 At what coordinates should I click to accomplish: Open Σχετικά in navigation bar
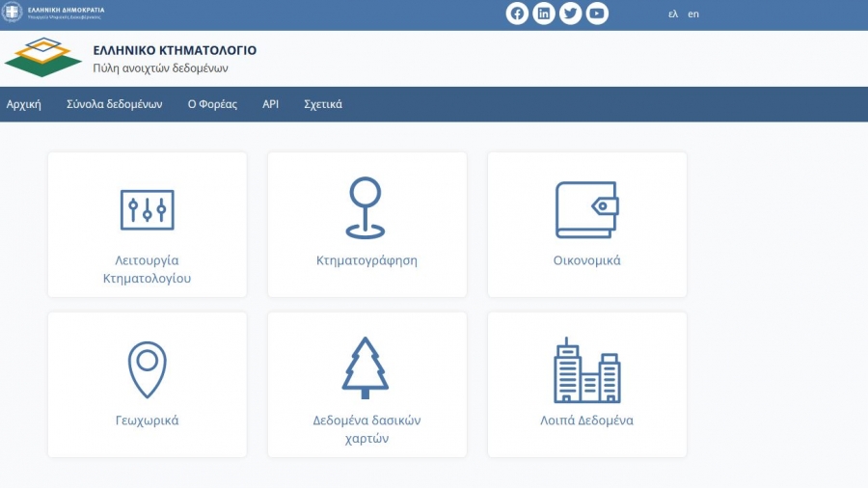pos(323,104)
